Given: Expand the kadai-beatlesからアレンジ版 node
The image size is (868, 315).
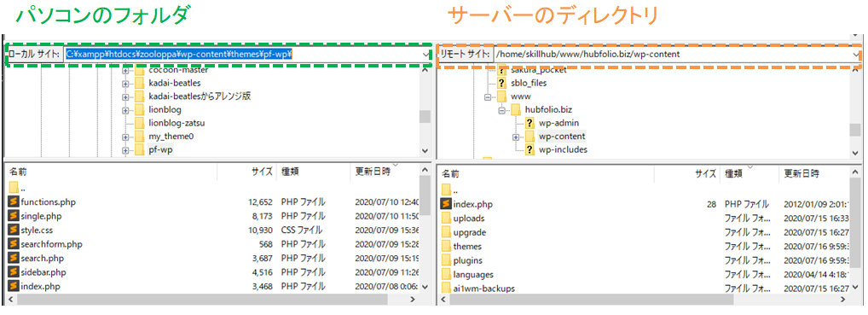Looking at the screenshot, I should [125, 97].
